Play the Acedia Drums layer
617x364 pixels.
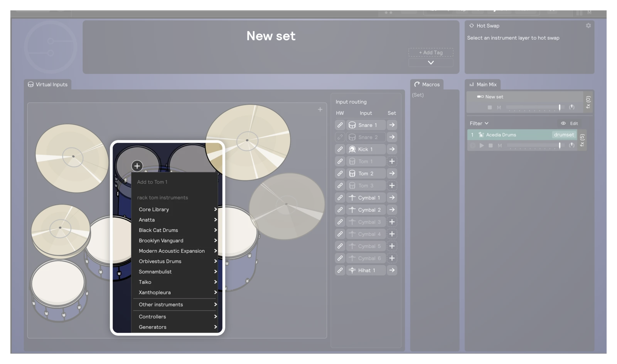pyautogui.click(x=482, y=146)
